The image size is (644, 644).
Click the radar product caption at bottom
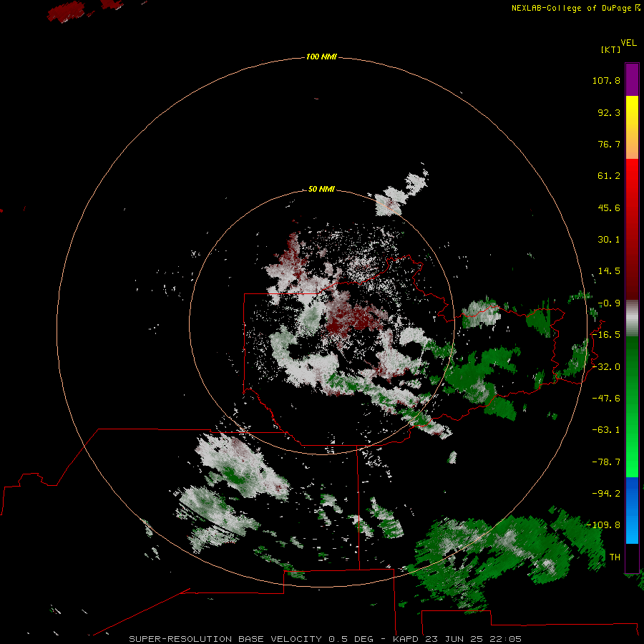[x=326, y=639]
